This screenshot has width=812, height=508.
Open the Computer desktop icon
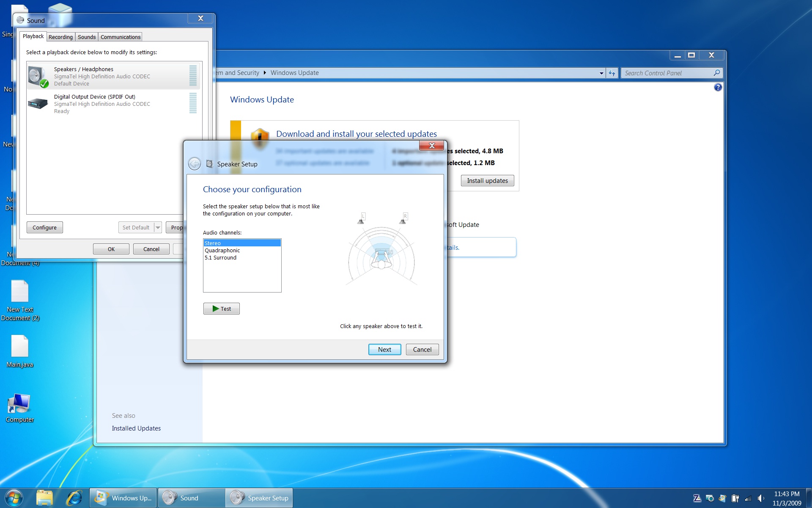(x=19, y=408)
